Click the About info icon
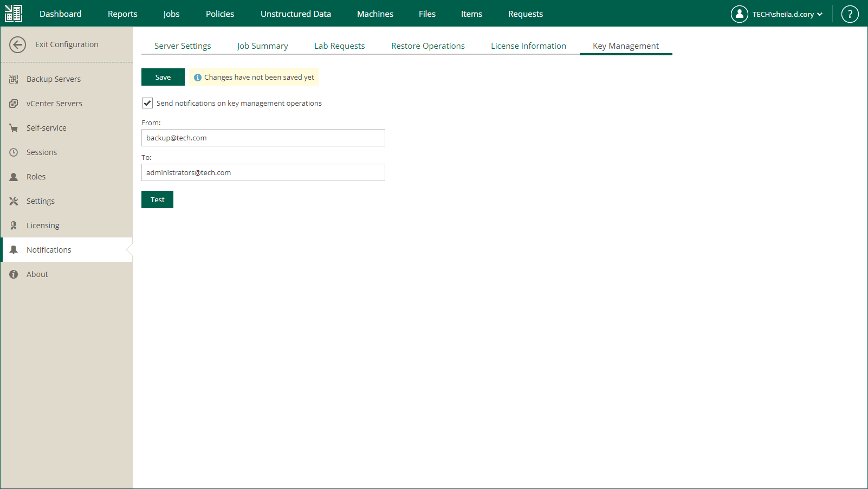This screenshot has height=489, width=868. click(14, 274)
